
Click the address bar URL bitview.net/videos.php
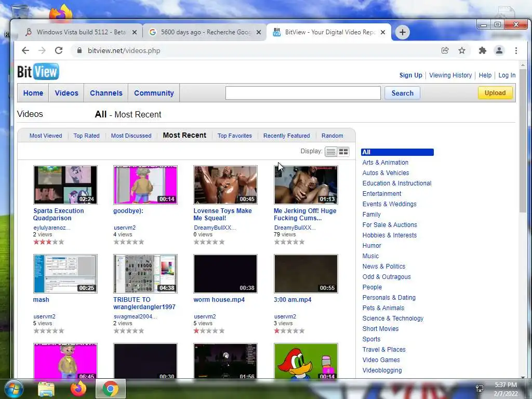pos(124,50)
